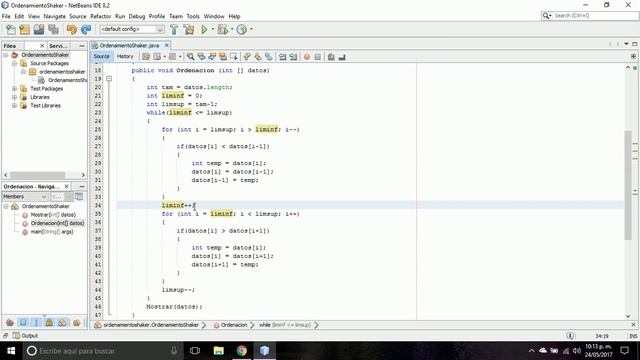Screen dimensions: 640x360
Task: Open the Run Project dropdown arrow
Action: pyautogui.click(x=213, y=29)
